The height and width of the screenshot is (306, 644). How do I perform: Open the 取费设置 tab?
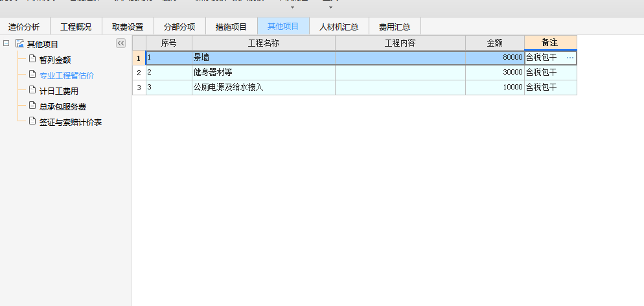coord(128,27)
